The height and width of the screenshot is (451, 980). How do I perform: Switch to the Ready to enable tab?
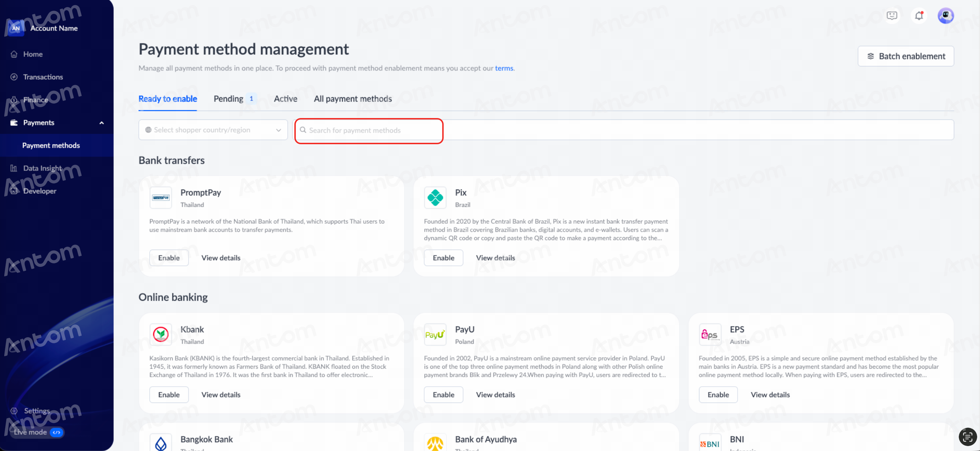(x=168, y=99)
